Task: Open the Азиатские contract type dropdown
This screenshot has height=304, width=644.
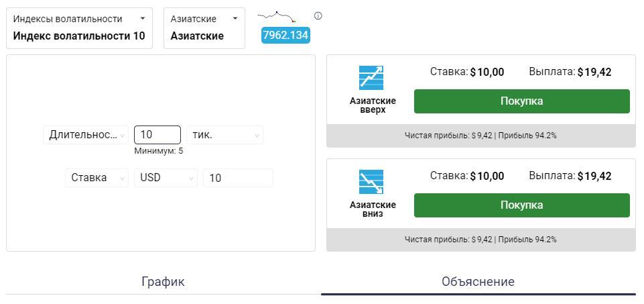Action: 204,28
